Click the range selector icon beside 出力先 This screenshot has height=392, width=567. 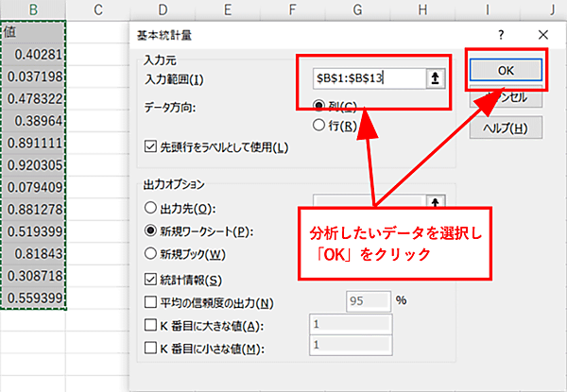coord(435,202)
